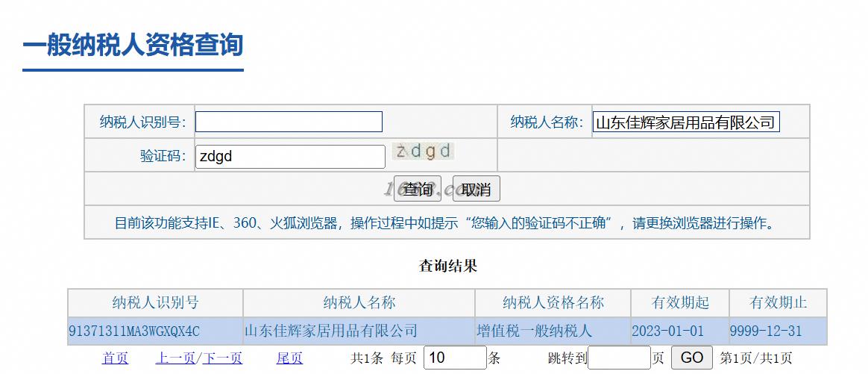The width and height of the screenshot is (868, 374).
Task: Click the 查询结果 heading
Action: [448, 266]
